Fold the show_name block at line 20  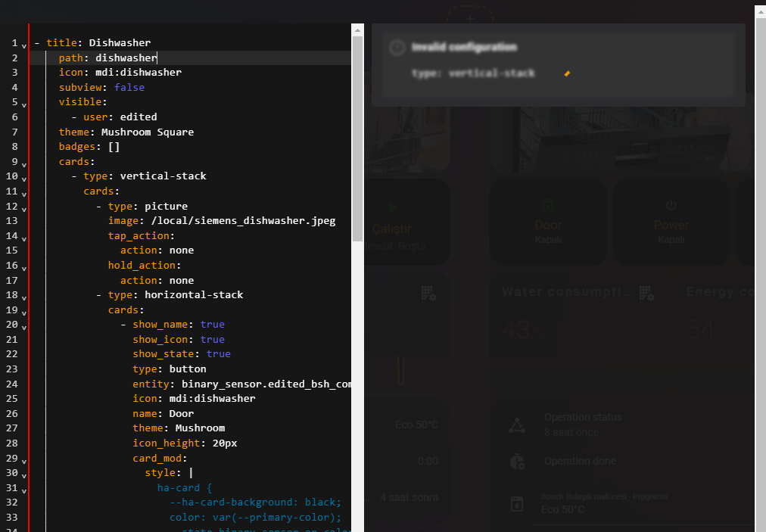(24, 328)
